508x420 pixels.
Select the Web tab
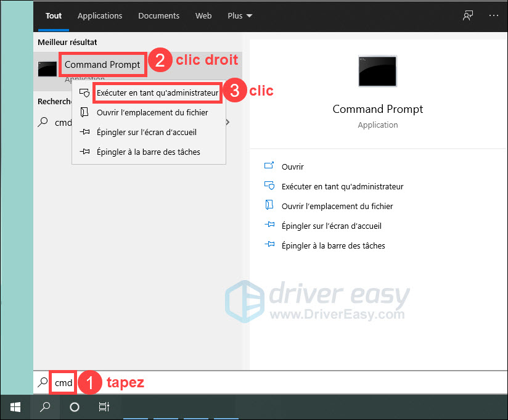(203, 15)
